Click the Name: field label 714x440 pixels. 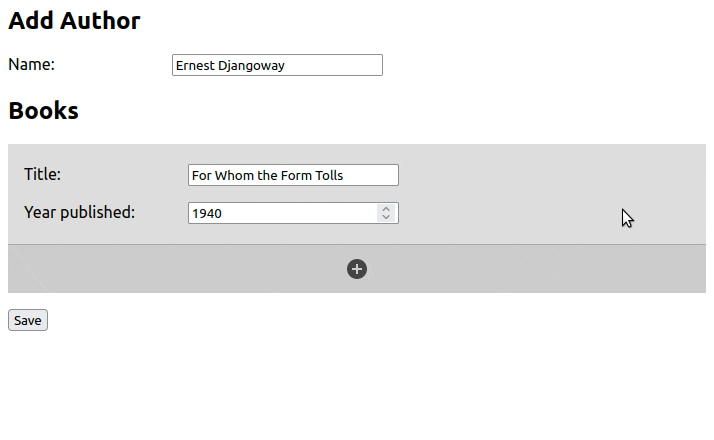point(31,64)
